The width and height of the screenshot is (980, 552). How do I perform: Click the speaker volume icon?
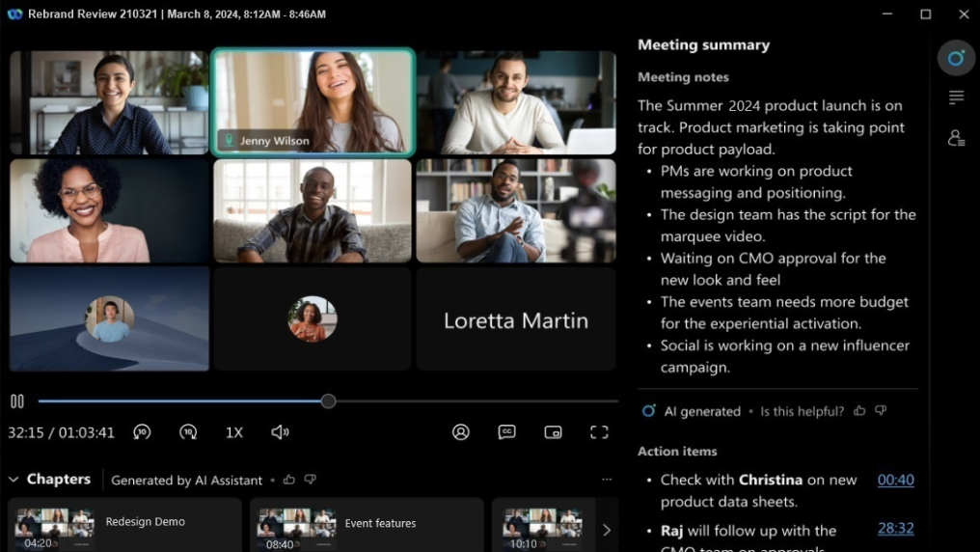coord(280,432)
